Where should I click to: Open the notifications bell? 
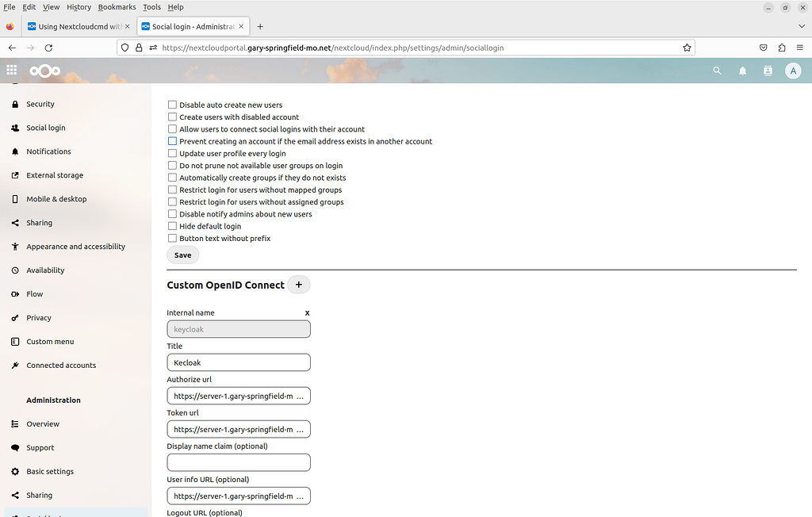pos(742,71)
